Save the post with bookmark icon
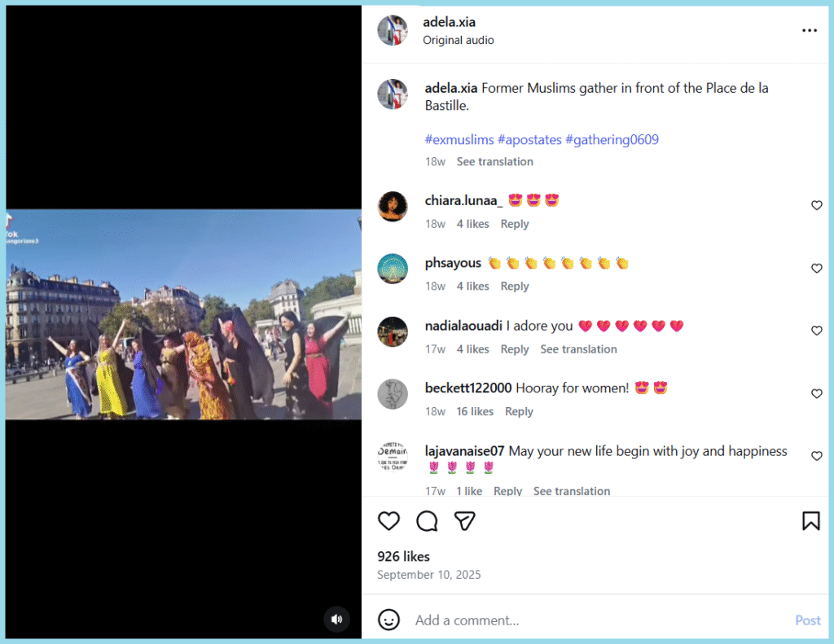Screen dimensions: 834x644 (x=810, y=521)
